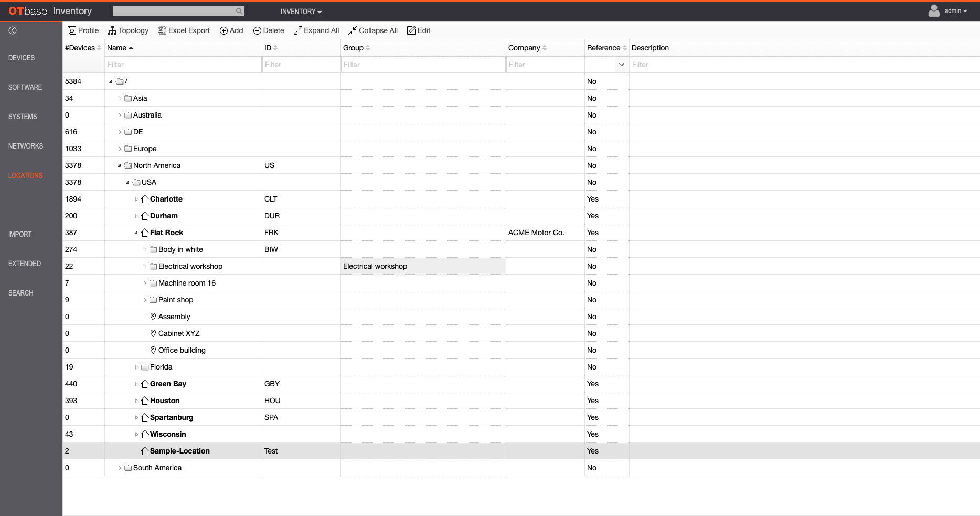The width and height of the screenshot is (980, 516).
Task: Open the admin account dropdown
Action: point(956,10)
